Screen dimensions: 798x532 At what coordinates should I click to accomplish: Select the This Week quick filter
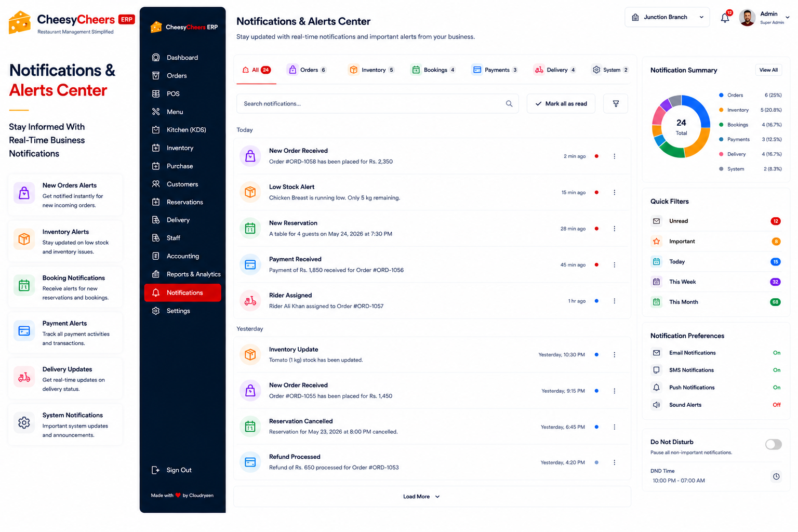(x=716, y=282)
